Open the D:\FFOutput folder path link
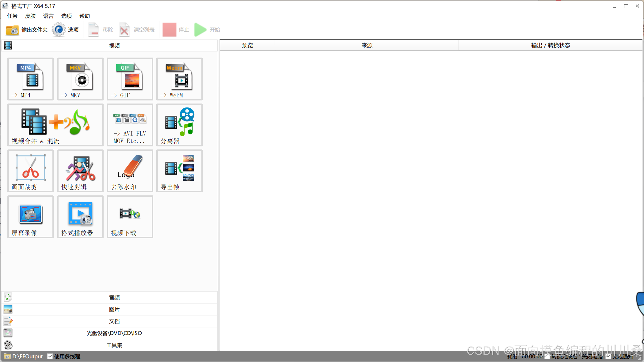The height and width of the screenshot is (362, 644). point(27,356)
